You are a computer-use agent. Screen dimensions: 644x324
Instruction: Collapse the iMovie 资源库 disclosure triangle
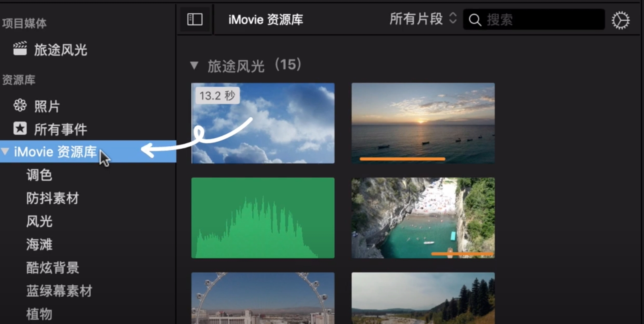[5, 151]
